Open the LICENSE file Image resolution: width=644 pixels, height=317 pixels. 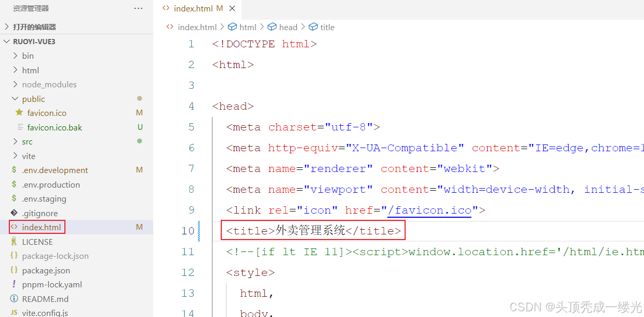pyautogui.click(x=37, y=242)
